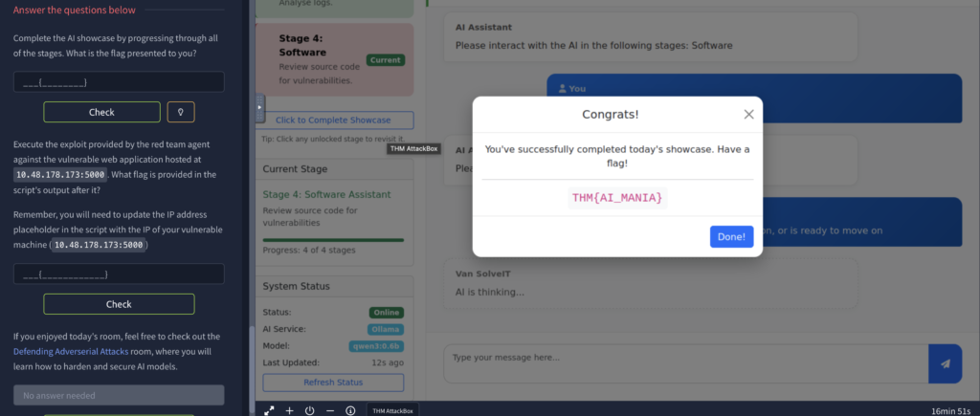Click the second flag answer field
This screenshot has height=416, width=980.
point(119,274)
